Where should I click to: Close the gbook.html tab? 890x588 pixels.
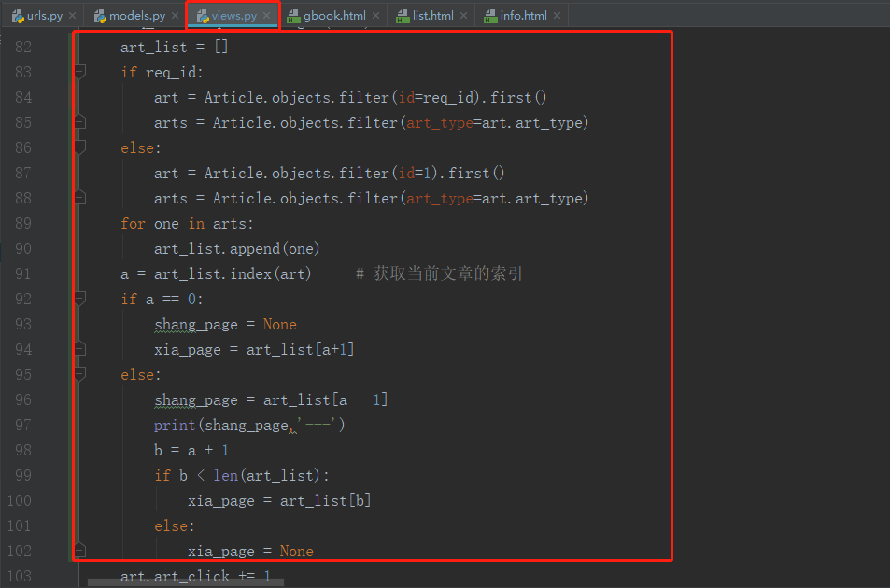tap(375, 16)
